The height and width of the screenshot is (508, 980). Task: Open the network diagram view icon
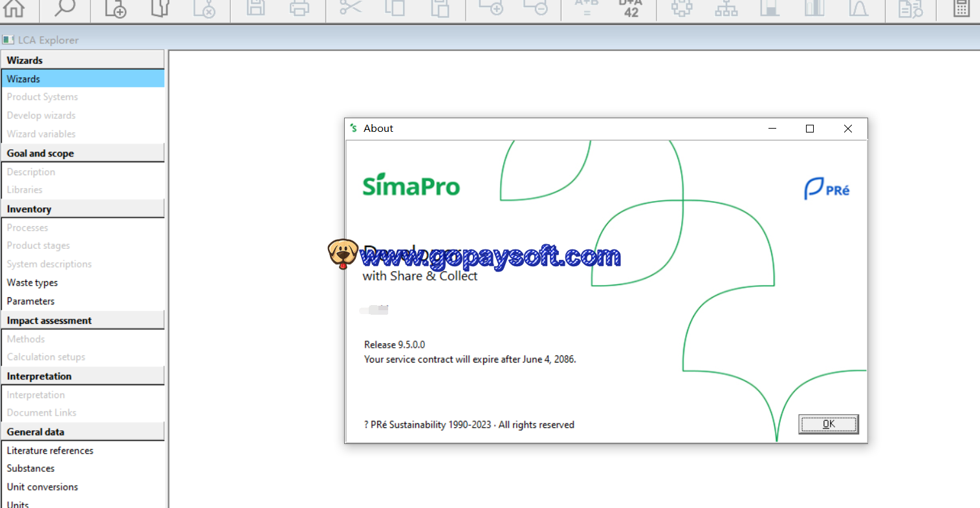tap(681, 9)
